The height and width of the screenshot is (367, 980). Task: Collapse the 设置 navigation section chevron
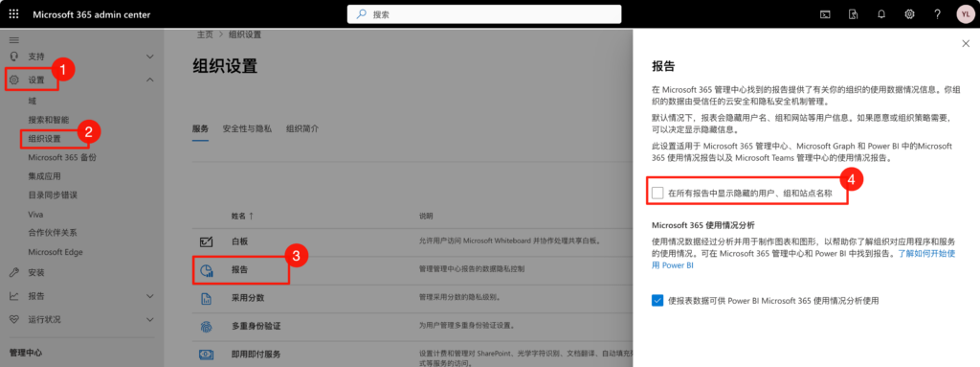[150, 80]
